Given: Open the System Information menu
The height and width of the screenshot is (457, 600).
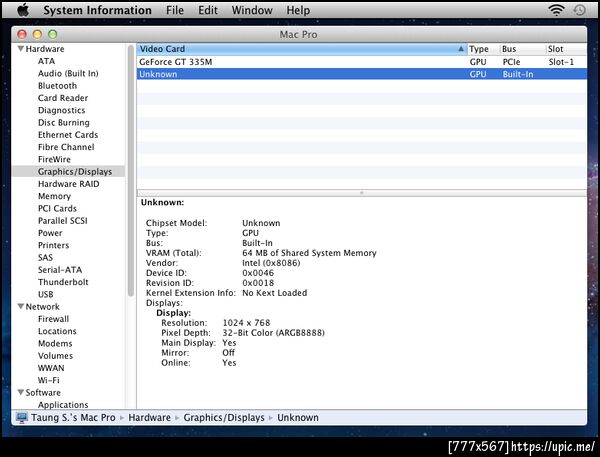Looking at the screenshot, I should coord(97,10).
